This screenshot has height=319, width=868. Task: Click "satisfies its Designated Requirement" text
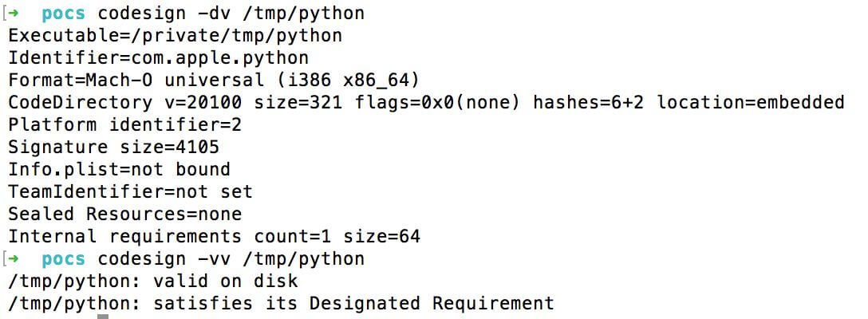coord(353,304)
